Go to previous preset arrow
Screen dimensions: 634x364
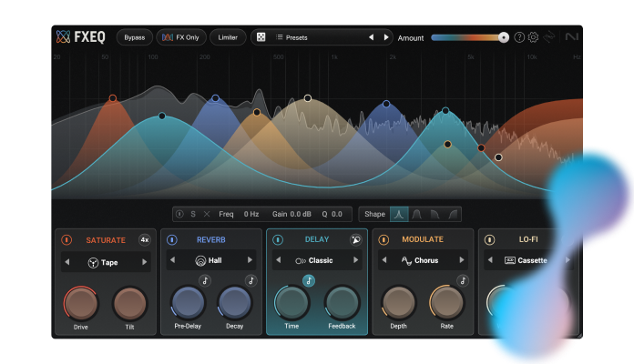tap(371, 37)
